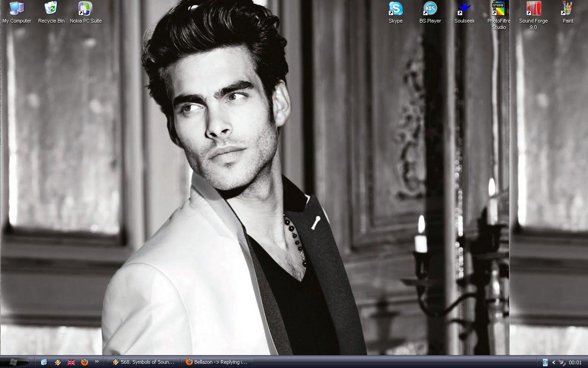This screenshot has width=588, height=368.
Task: Open the Recycle Bin
Action: 51,9
